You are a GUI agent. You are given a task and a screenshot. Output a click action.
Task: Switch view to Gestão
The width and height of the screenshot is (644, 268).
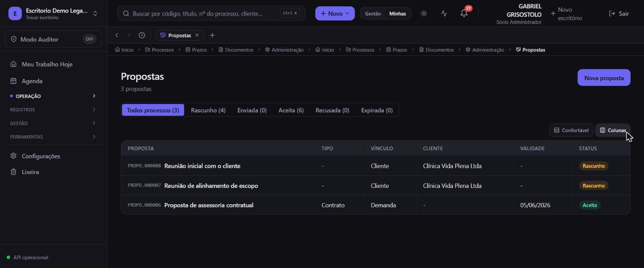click(373, 13)
